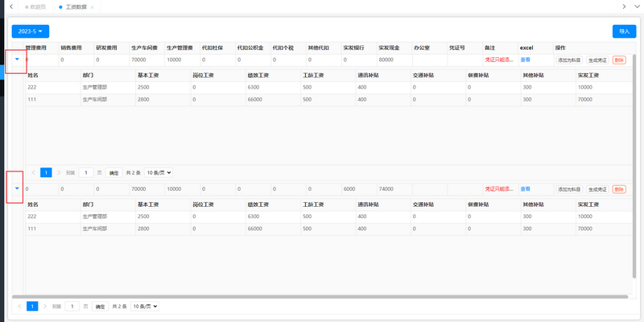
Task: Click 确定 in nested table pagination
Action: click(114, 173)
